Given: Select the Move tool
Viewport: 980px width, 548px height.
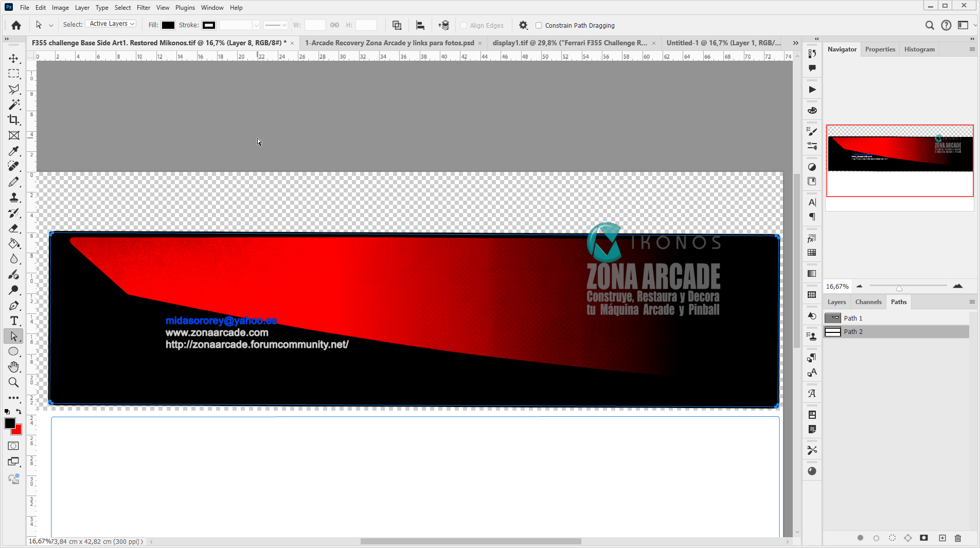Looking at the screenshot, I should [x=14, y=59].
